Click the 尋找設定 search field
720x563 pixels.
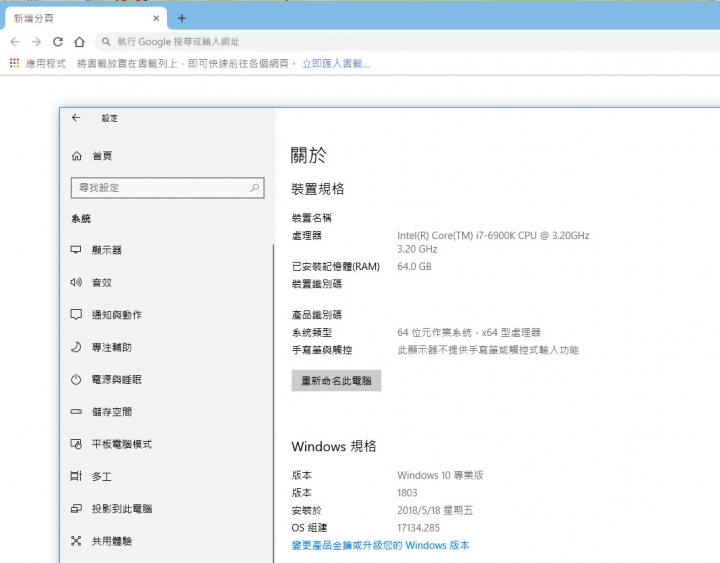tap(168, 188)
